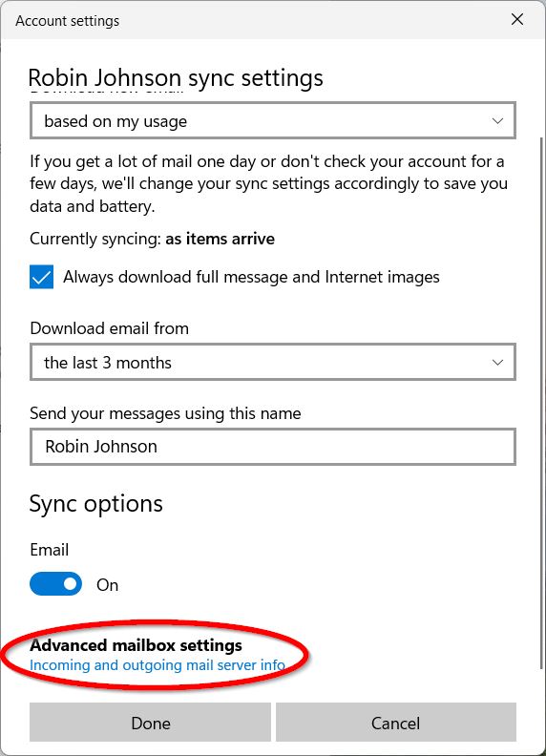
Task: Focus the Robin Johnson sender name field
Action: click(273, 447)
